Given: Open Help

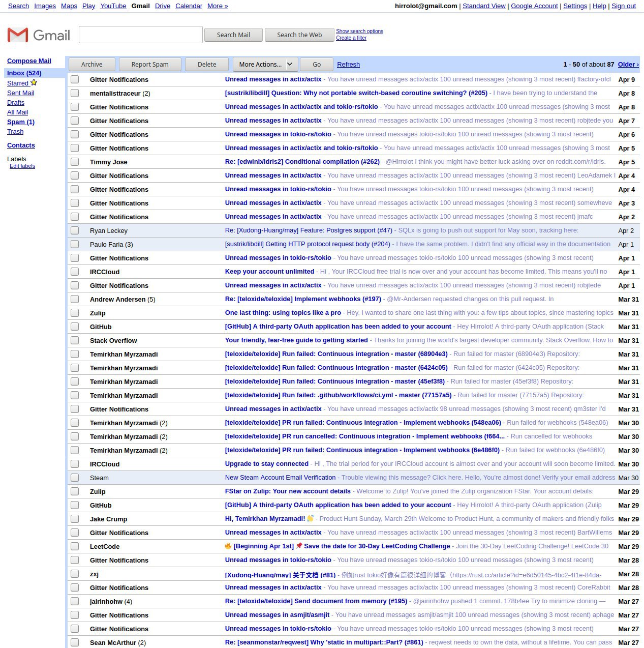Looking at the screenshot, I should click(599, 6).
